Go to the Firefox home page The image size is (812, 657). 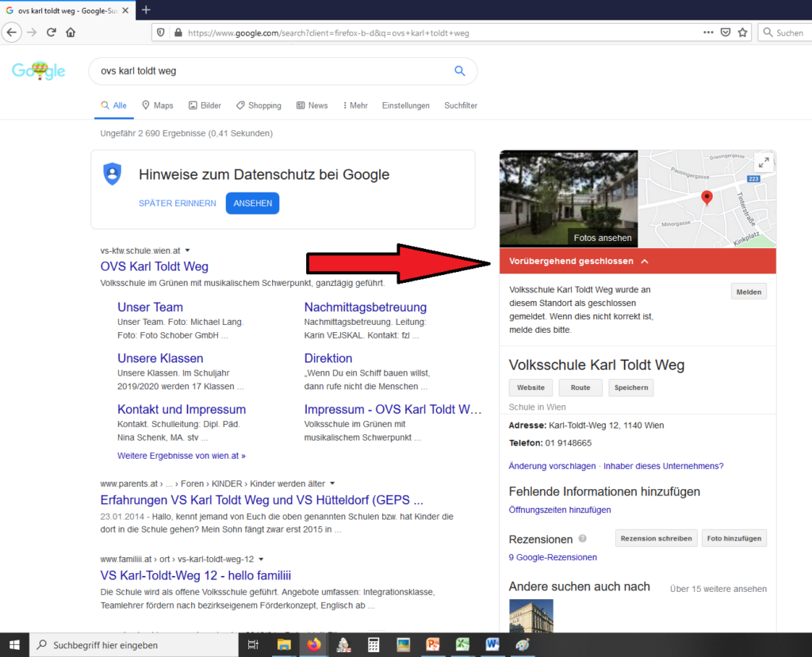[x=71, y=32]
